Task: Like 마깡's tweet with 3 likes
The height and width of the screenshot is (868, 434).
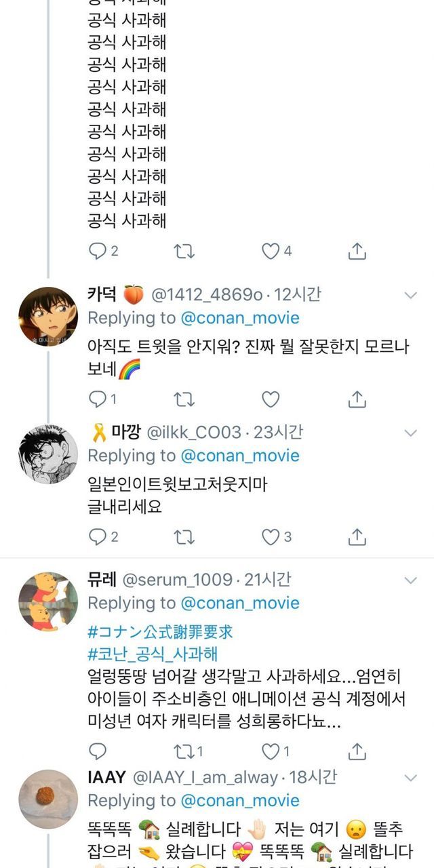Action: pos(271,537)
